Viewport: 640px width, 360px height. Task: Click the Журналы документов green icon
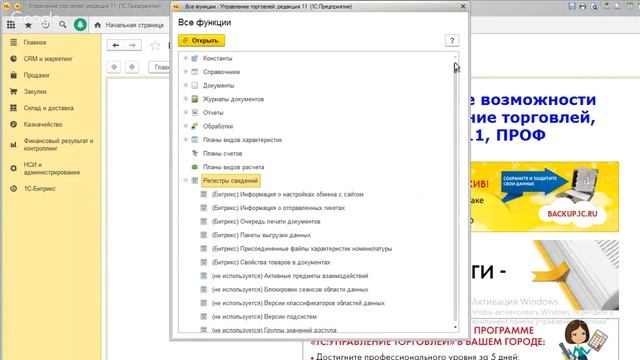click(x=195, y=99)
